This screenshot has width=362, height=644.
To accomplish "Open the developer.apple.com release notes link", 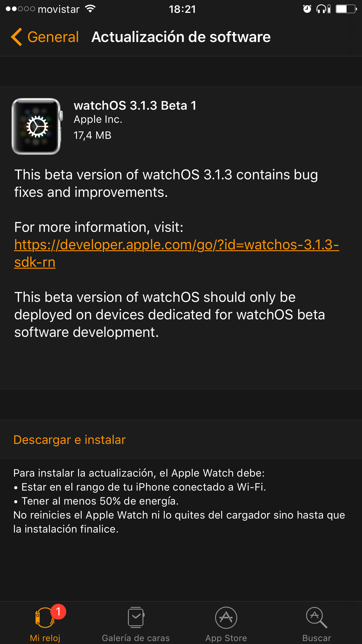I will pos(176,253).
